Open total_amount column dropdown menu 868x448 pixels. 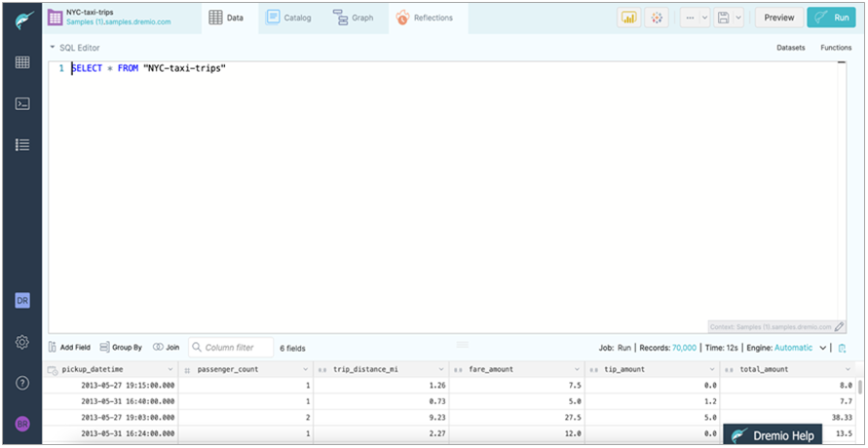[x=848, y=369]
